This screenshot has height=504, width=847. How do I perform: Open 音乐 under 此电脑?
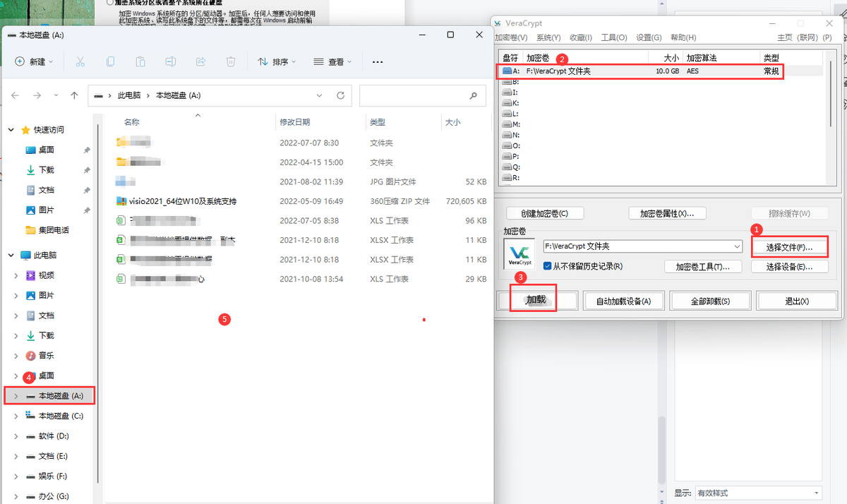point(46,356)
